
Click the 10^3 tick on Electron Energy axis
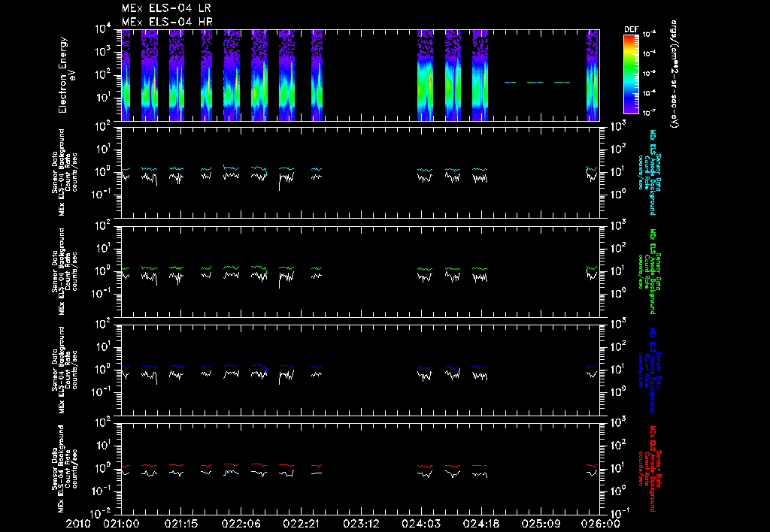click(x=105, y=52)
